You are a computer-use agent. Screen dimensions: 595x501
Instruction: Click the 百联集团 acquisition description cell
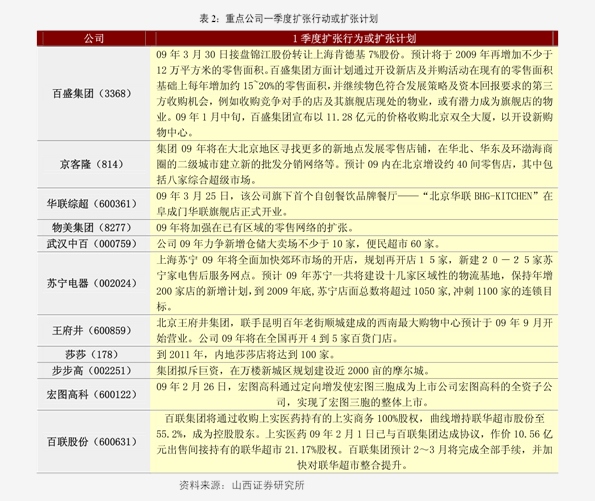[x=354, y=442]
